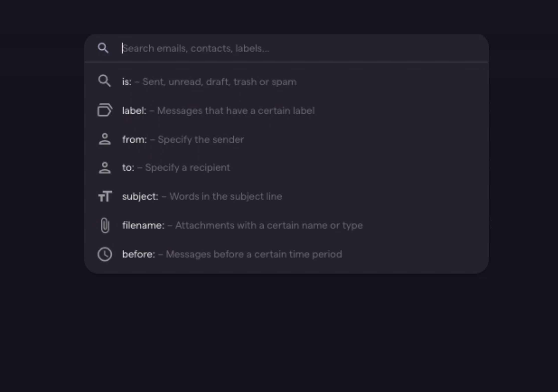Pick the "filename:" search operator
The width and height of the screenshot is (558, 392).
coord(143,225)
